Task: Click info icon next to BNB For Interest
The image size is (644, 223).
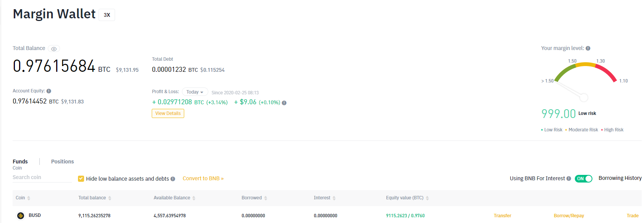Action: 569,179
